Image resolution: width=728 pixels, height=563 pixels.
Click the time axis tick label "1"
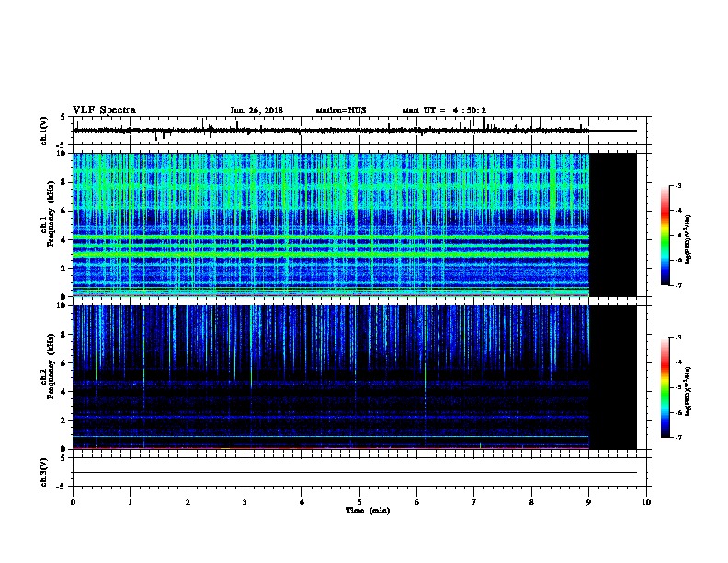130,501
